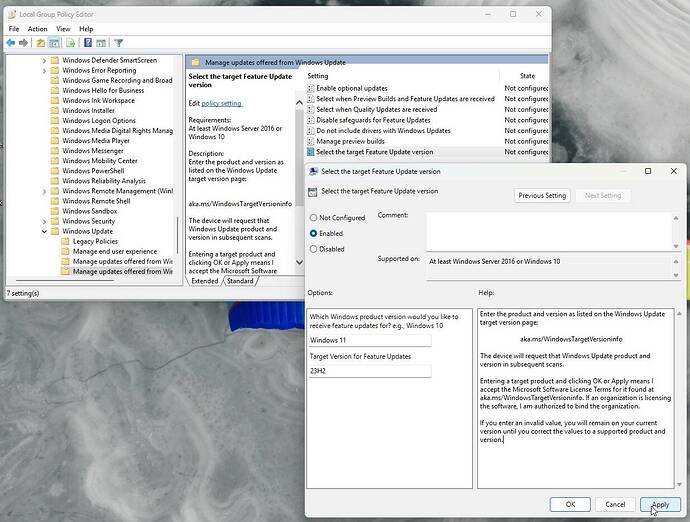Select the Disabled radio button
Viewport: 690px width, 522px height.
313,249
